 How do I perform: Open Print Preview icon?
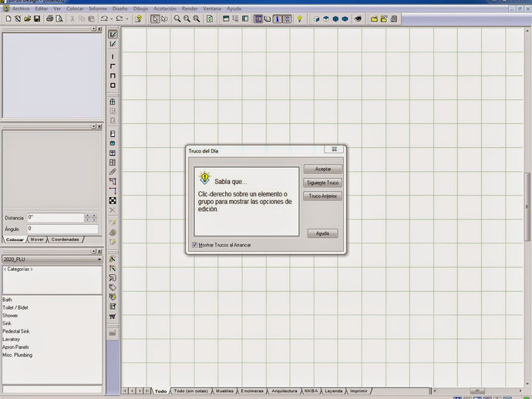point(59,18)
